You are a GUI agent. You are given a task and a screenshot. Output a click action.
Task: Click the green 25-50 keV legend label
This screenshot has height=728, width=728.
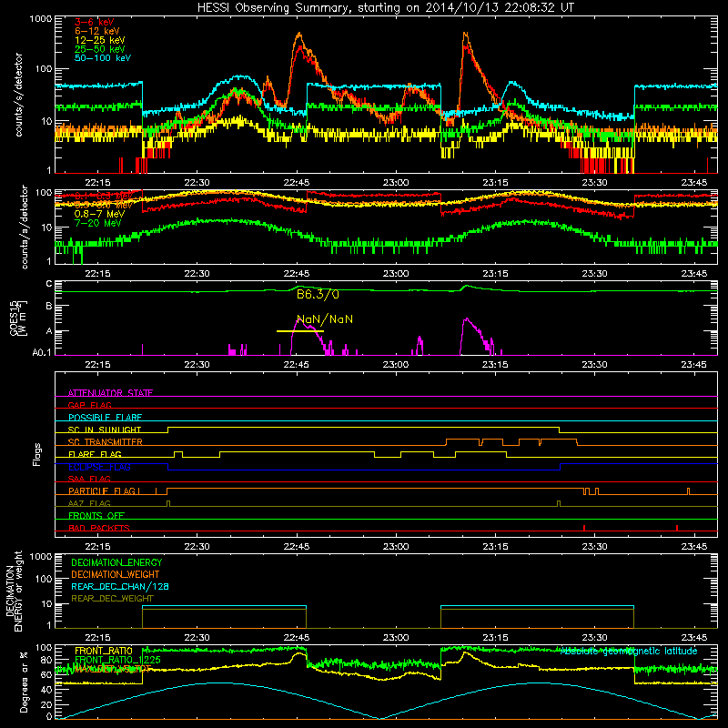(100, 49)
